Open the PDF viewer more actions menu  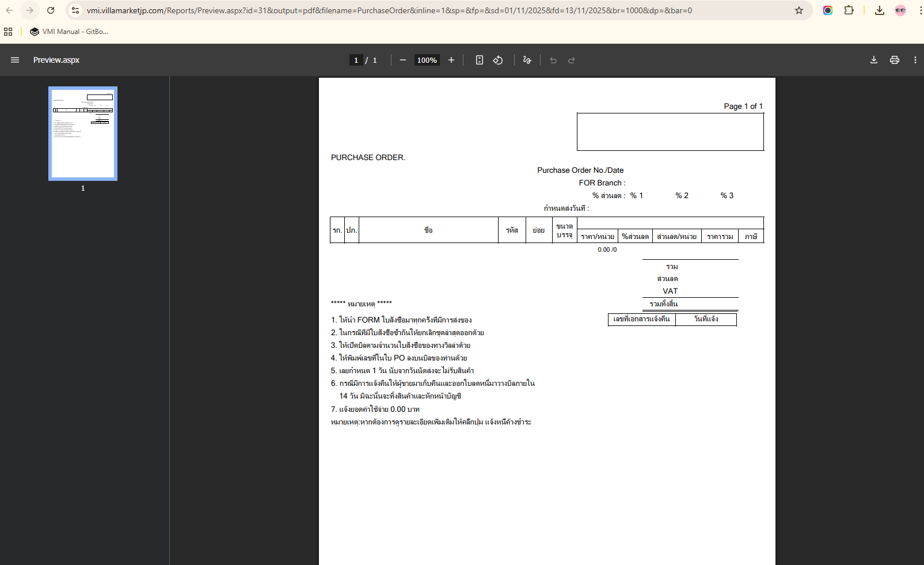coord(915,60)
